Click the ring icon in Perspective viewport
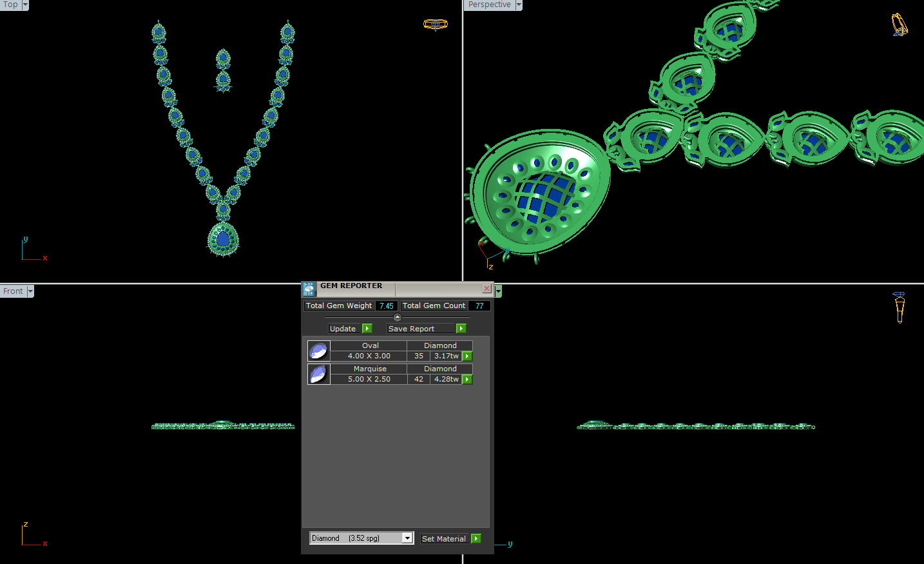 coord(899,25)
